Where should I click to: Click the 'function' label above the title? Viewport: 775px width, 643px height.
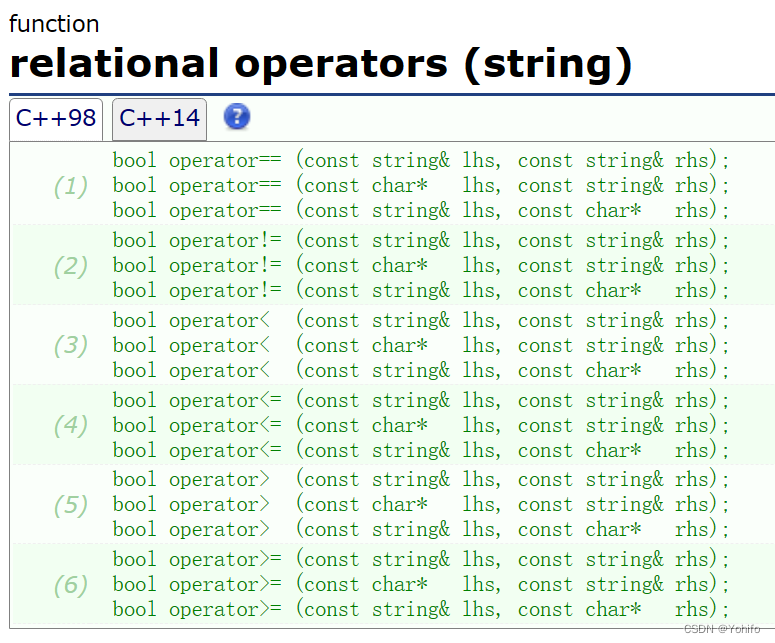(54, 24)
